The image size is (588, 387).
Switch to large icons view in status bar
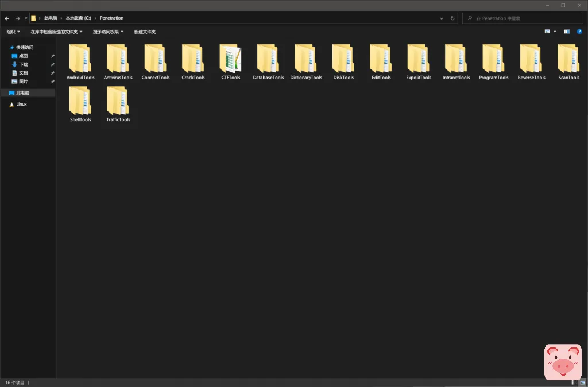click(x=582, y=382)
